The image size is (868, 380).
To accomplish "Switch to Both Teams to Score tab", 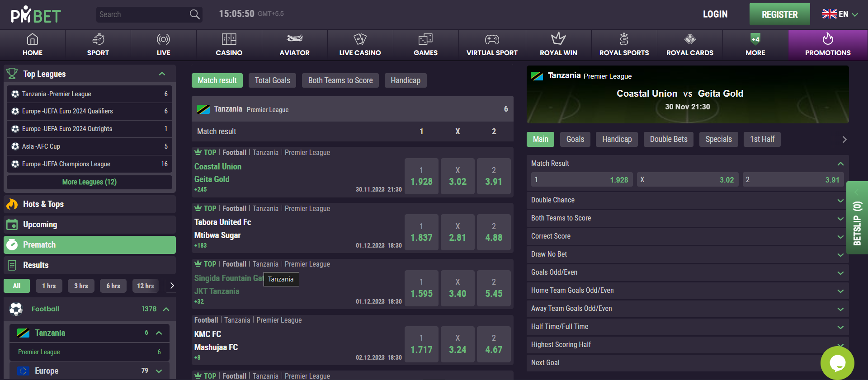I will [340, 80].
